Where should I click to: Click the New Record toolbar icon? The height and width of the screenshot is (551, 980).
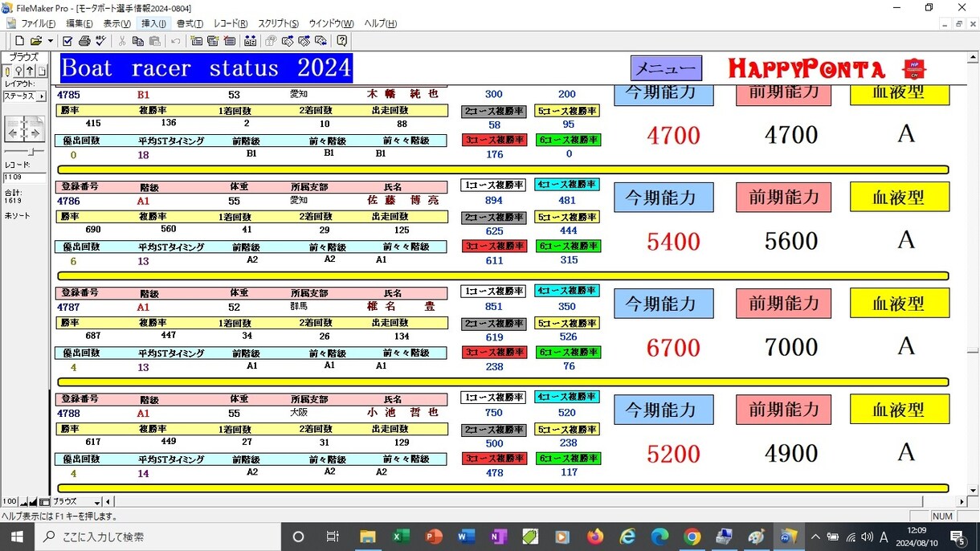[x=197, y=41]
